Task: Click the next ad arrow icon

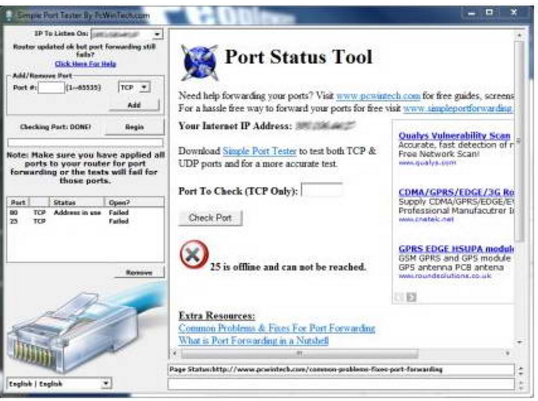Action: click(411, 297)
